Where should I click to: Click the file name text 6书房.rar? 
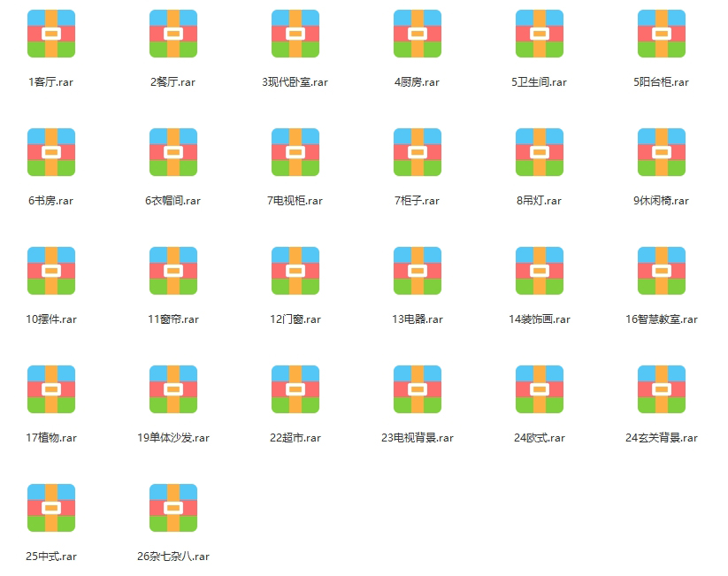[x=51, y=201]
